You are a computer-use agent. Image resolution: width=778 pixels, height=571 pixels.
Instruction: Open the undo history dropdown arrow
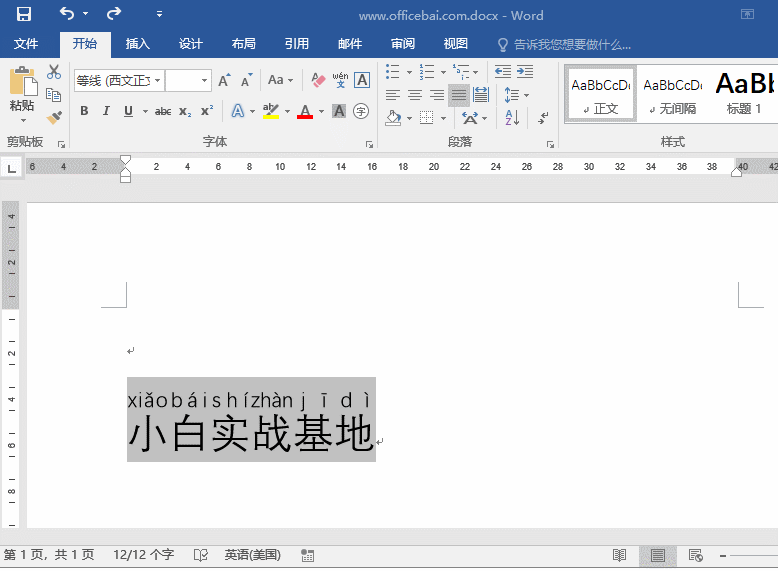[x=85, y=14]
